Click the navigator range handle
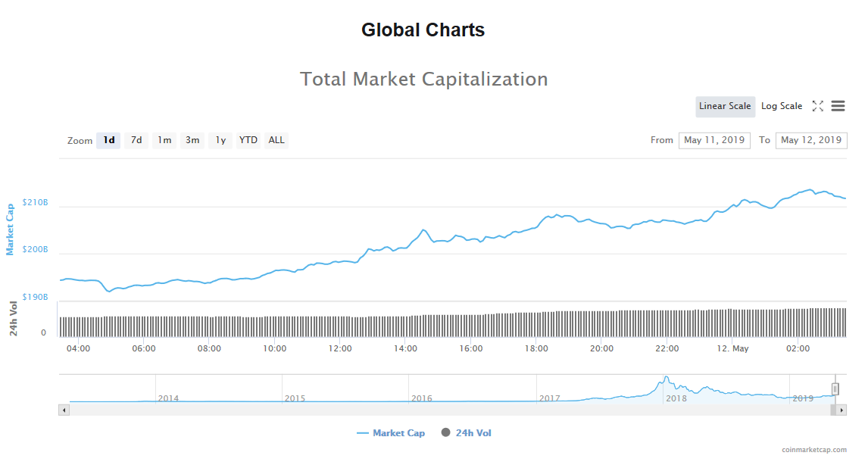Screen dimensions: 868x465 pyautogui.click(x=835, y=389)
